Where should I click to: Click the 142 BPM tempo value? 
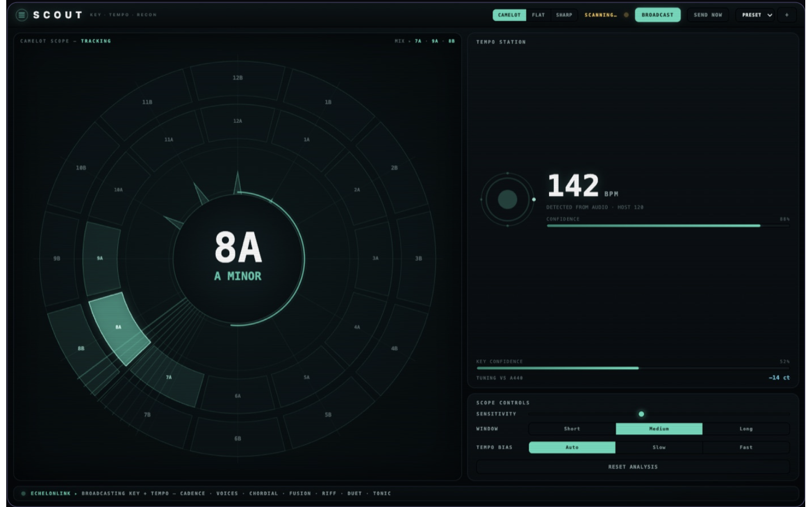[x=573, y=185]
